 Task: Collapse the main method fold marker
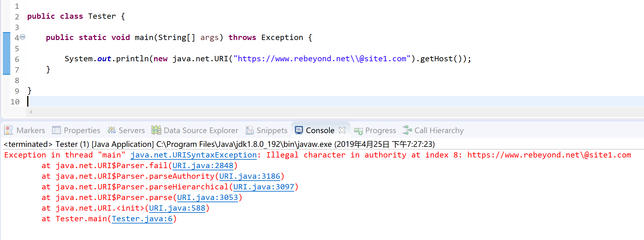click(x=22, y=37)
